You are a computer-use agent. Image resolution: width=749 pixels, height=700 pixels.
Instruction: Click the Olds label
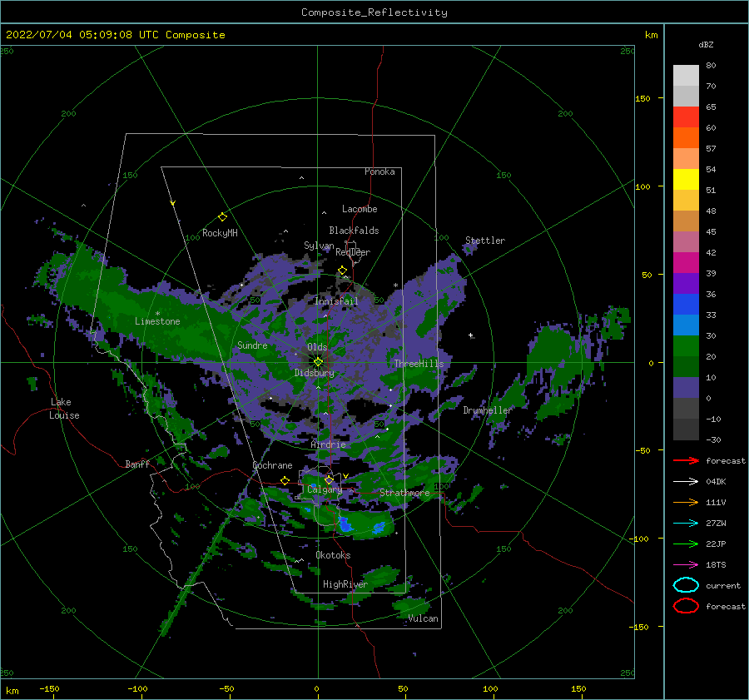point(317,347)
